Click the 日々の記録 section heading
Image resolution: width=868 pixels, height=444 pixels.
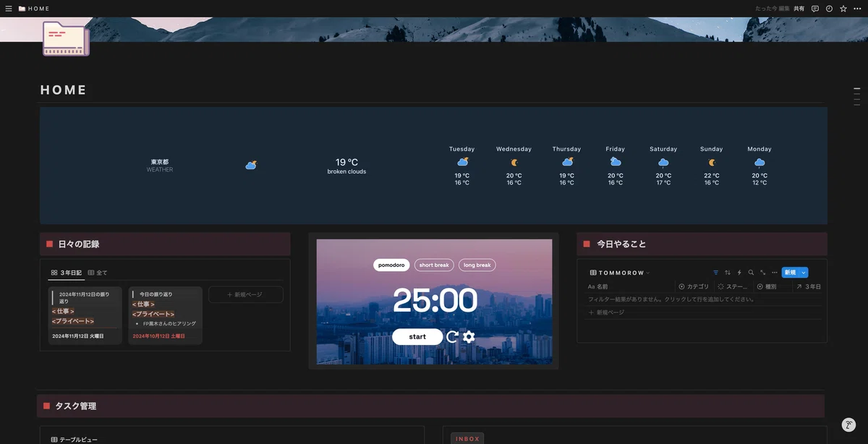point(79,244)
